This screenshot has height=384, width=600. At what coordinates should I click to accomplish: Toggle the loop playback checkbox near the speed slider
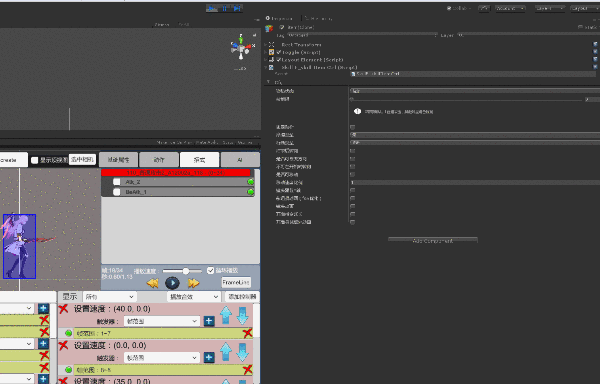pos(210,270)
